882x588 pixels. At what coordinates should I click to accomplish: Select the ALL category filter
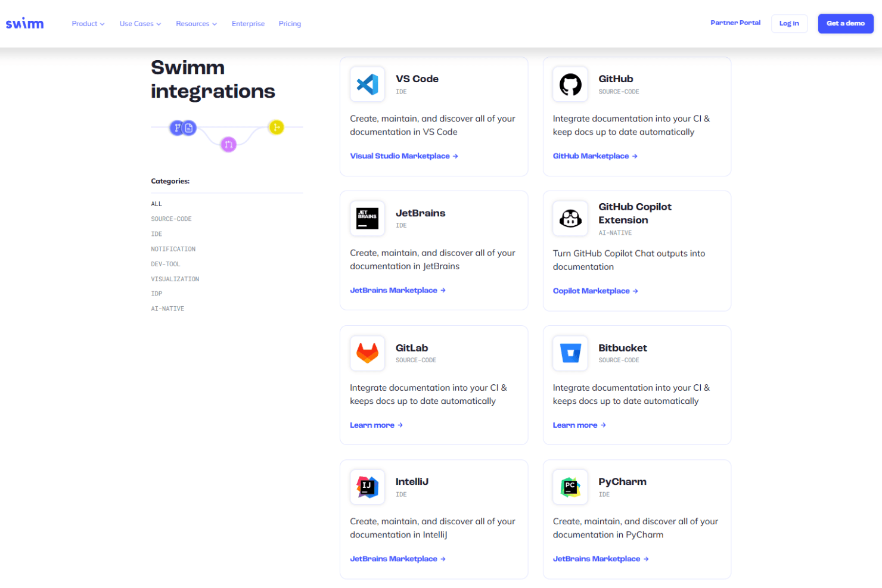(x=157, y=204)
